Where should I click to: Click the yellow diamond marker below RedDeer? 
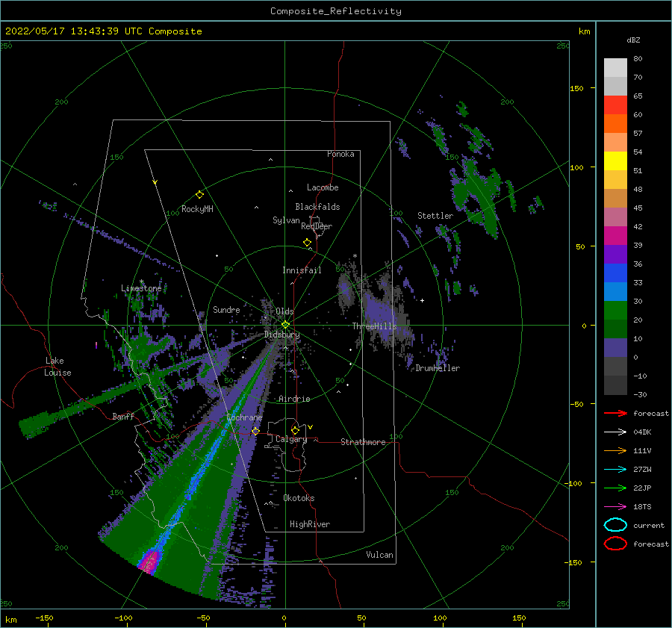(x=308, y=243)
